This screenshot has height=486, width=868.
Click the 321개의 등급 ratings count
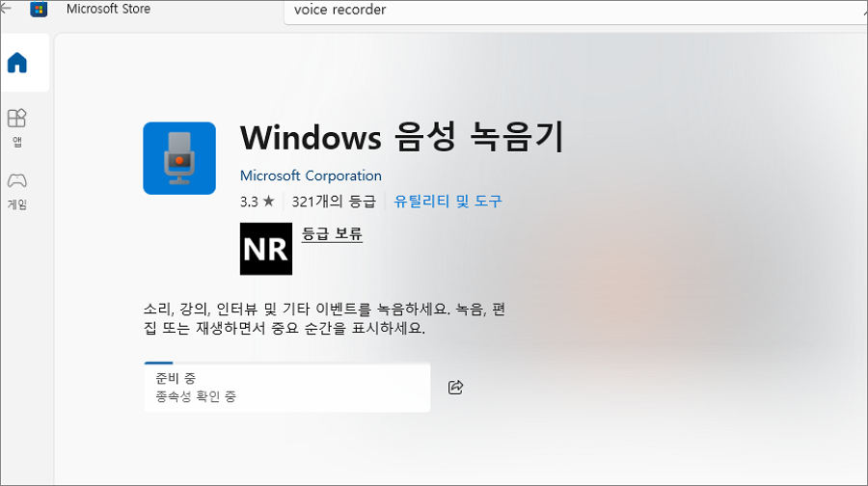(x=334, y=201)
